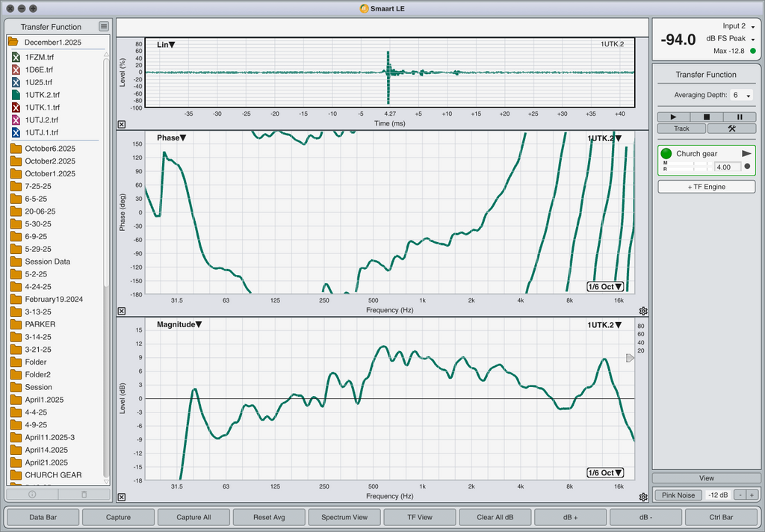Open magnitude plot settings gear
Image resolution: width=765 pixels, height=532 pixels.
pyautogui.click(x=643, y=497)
